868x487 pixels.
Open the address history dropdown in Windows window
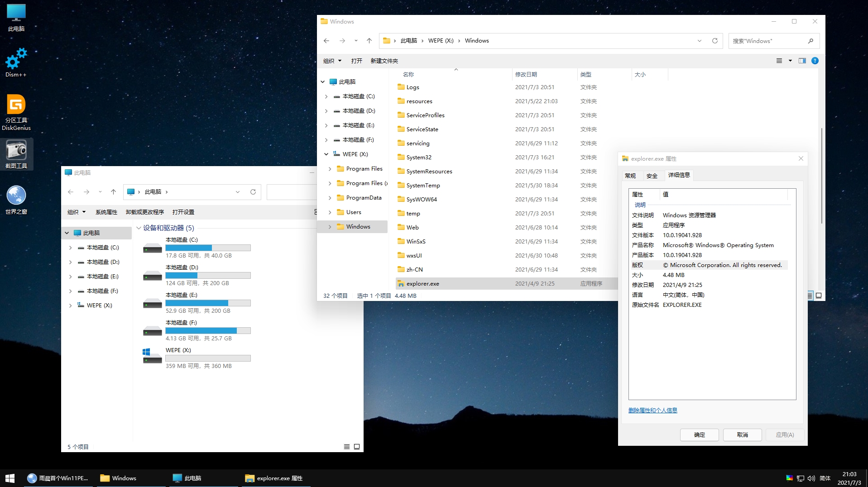(700, 41)
